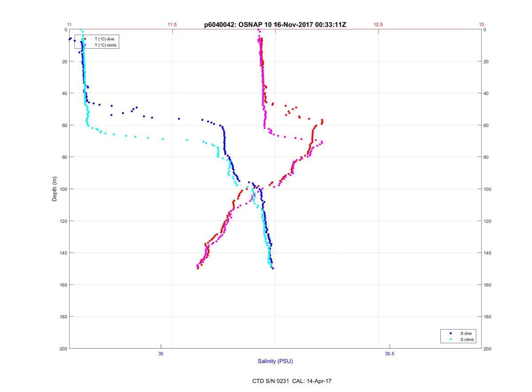The width and height of the screenshot is (532, 392).
Task: Click the 80 tick on left depth axis
Action: point(64,157)
